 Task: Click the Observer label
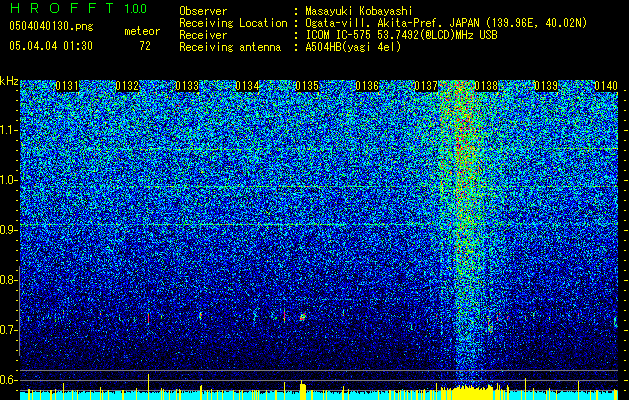point(203,11)
